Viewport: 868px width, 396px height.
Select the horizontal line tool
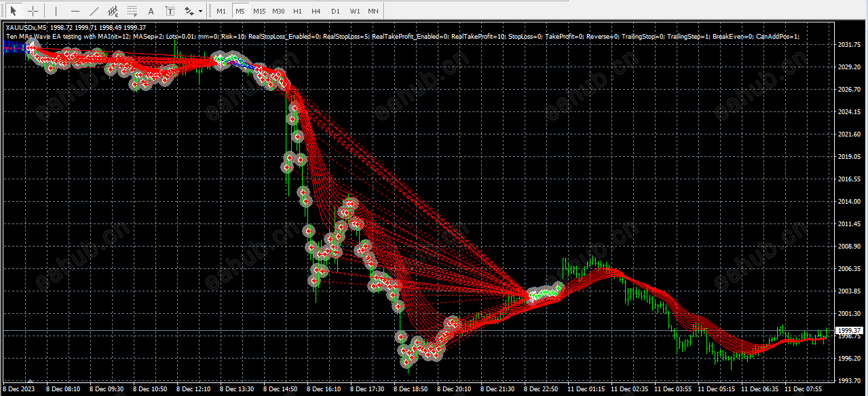[x=75, y=11]
